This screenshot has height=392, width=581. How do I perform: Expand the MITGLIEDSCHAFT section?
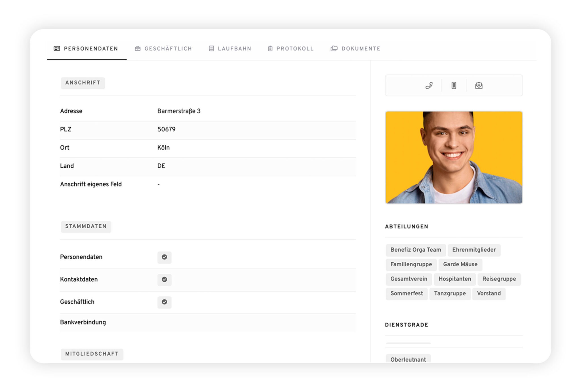(x=92, y=354)
